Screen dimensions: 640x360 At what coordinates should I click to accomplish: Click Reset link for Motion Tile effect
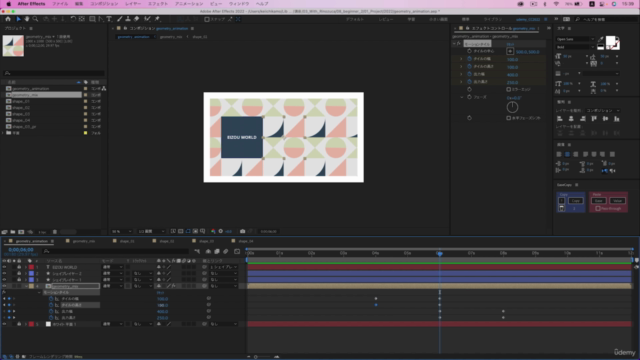pyautogui.click(x=510, y=44)
